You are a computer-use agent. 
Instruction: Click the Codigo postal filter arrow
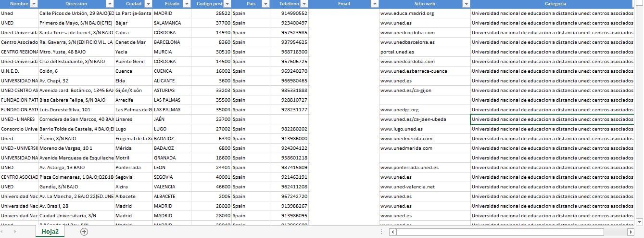(226, 4)
